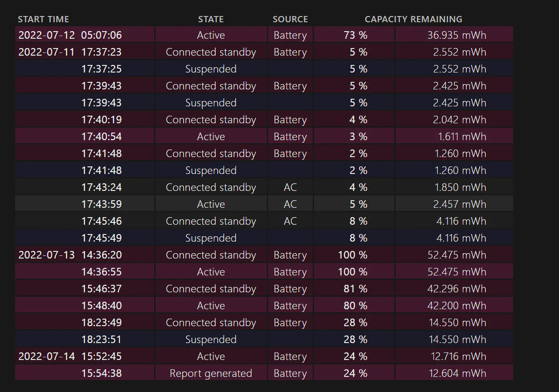Viewport: 559px width, 392px height.
Task: Click the 14:36:55 start time
Action: [102, 272]
